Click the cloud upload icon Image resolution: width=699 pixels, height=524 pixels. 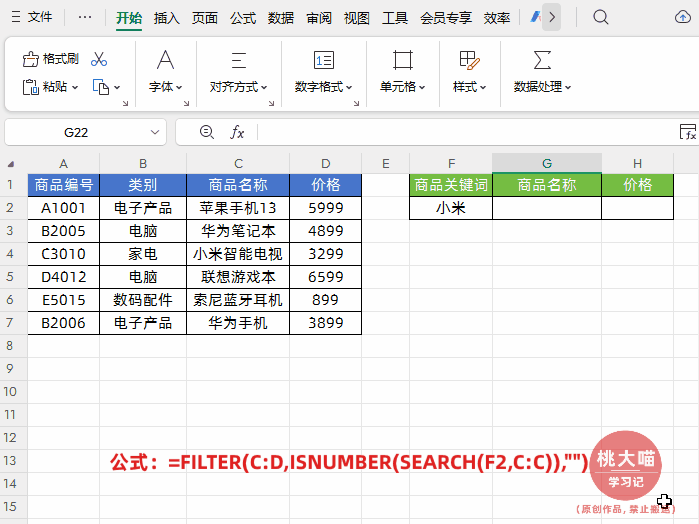coord(683,17)
